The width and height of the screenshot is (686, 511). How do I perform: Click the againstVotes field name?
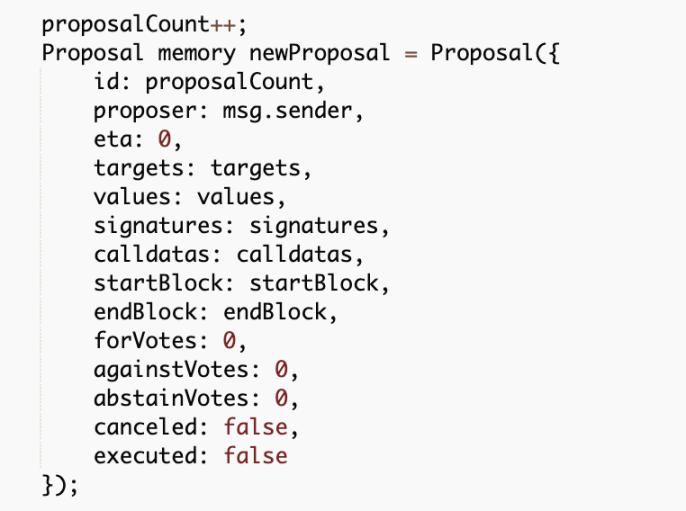[171, 370]
